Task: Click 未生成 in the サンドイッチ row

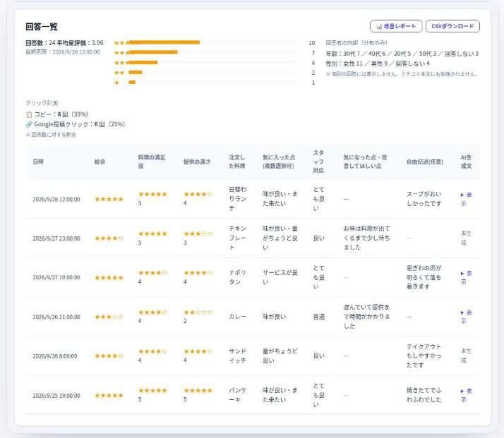Action: pos(466,355)
